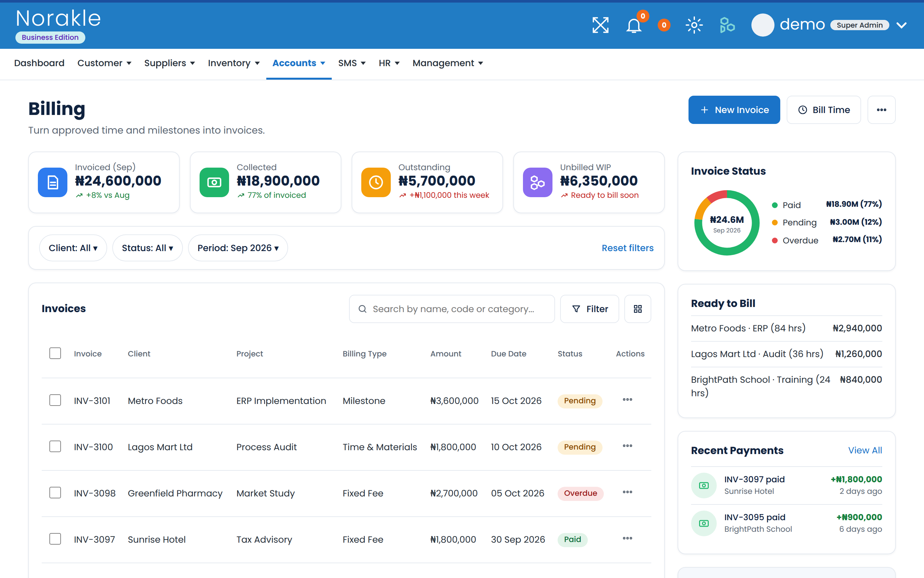Click the Filter button
The height and width of the screenshot is (578, 924).
click(x=589, y=309)
